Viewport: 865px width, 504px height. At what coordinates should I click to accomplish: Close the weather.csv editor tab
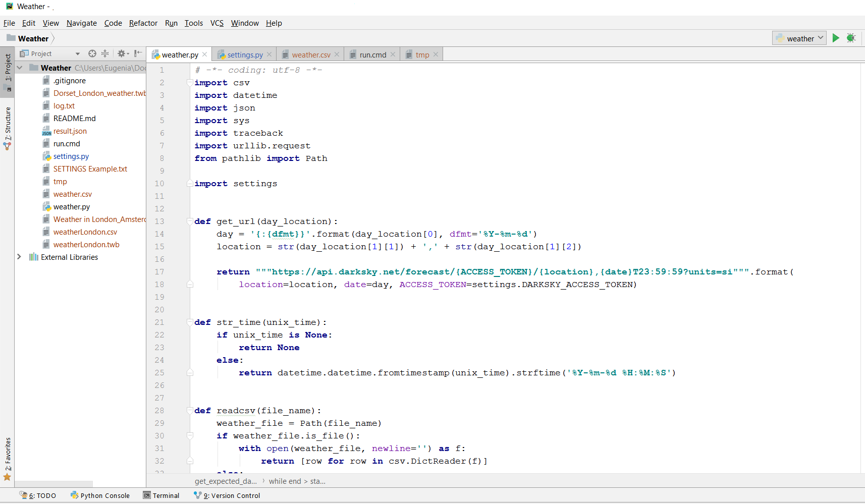click(337, 54)
